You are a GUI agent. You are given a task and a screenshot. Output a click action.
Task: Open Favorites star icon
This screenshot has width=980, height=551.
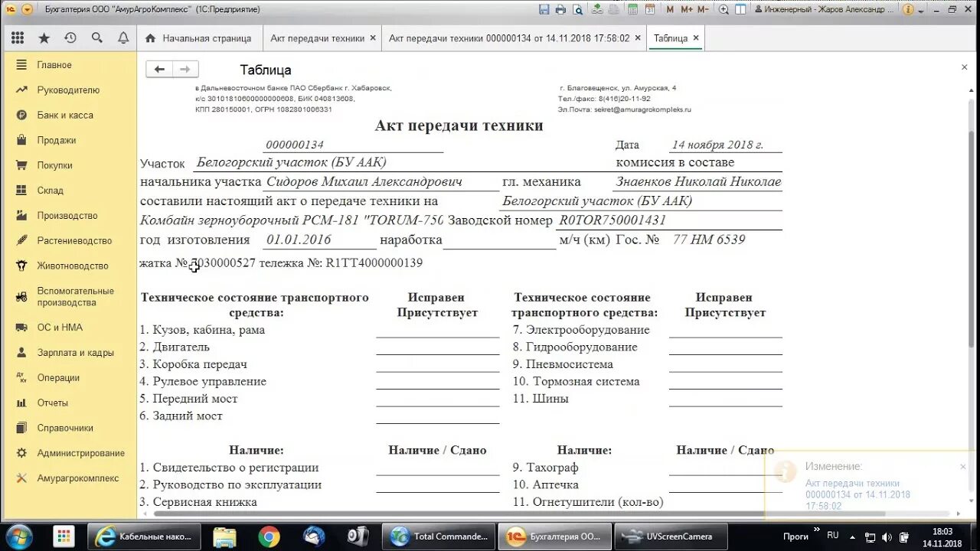pos(44,38)
